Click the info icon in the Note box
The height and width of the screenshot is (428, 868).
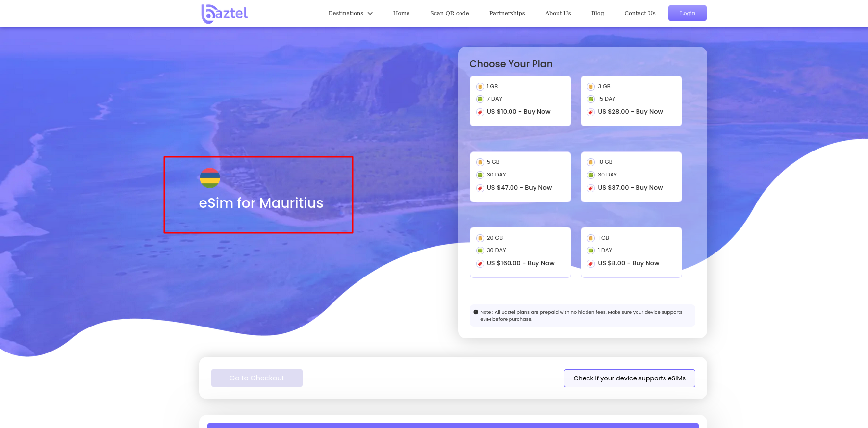tap(476, 312)
